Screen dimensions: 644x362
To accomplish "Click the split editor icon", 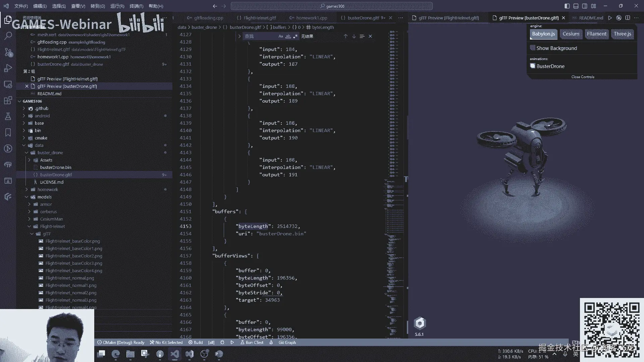I will 628,18.
